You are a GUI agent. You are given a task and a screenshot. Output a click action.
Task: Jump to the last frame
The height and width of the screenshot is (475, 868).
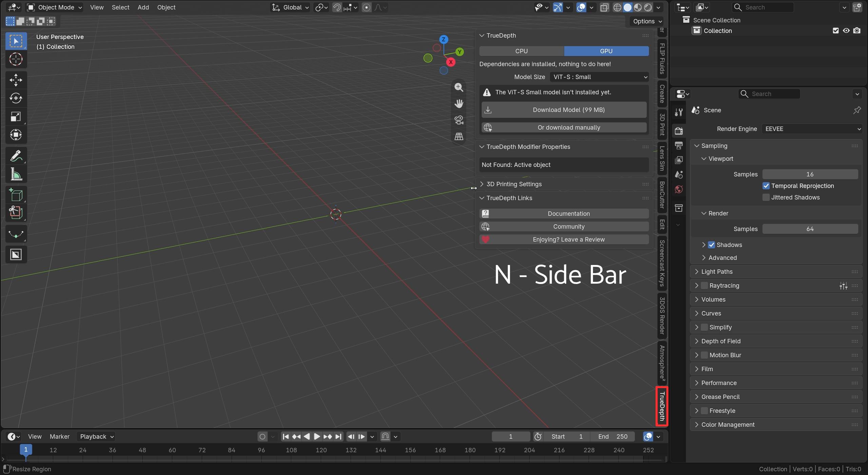click(338, 437)
